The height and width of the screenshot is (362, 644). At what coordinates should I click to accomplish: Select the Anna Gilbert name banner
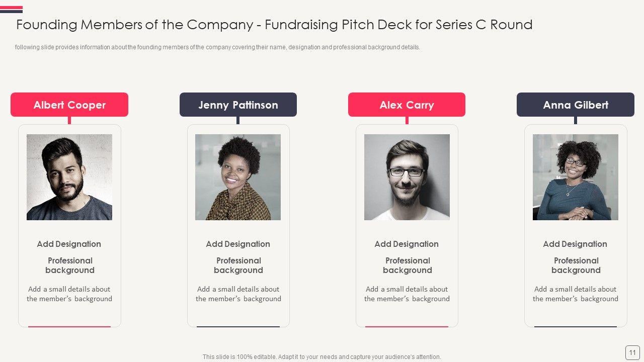pos(576,105)
